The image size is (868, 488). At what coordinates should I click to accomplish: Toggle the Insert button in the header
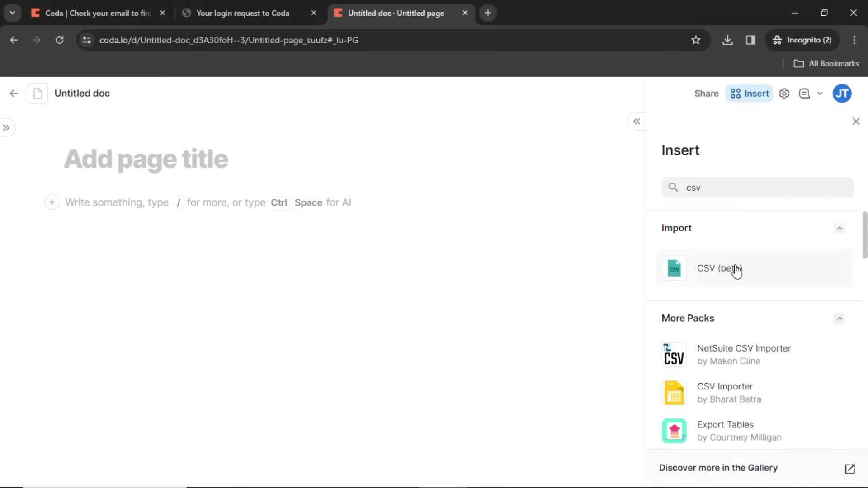point(749,94)
